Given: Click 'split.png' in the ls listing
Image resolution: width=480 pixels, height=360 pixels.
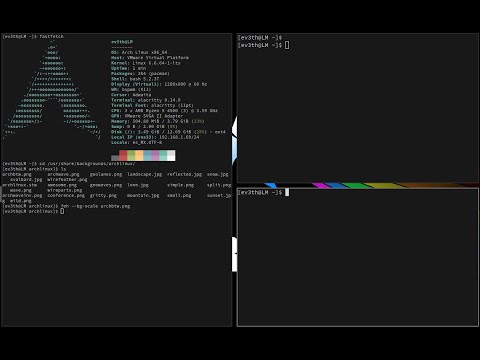Looking at the screenshot, I should [x=219, y=185].
